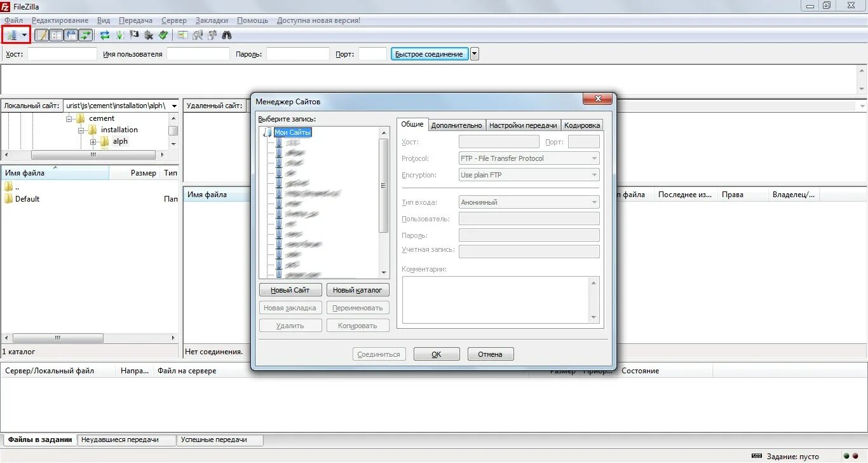Screen dimensions: 868x463
Task: Toggle message log display icon
Action: pos(41,35)
